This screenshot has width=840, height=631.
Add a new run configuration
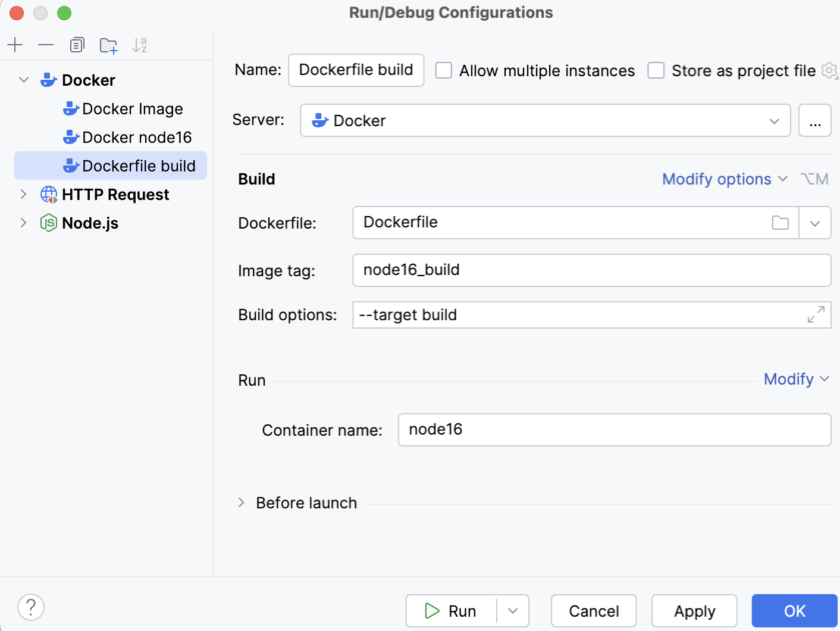click(15, 45)
